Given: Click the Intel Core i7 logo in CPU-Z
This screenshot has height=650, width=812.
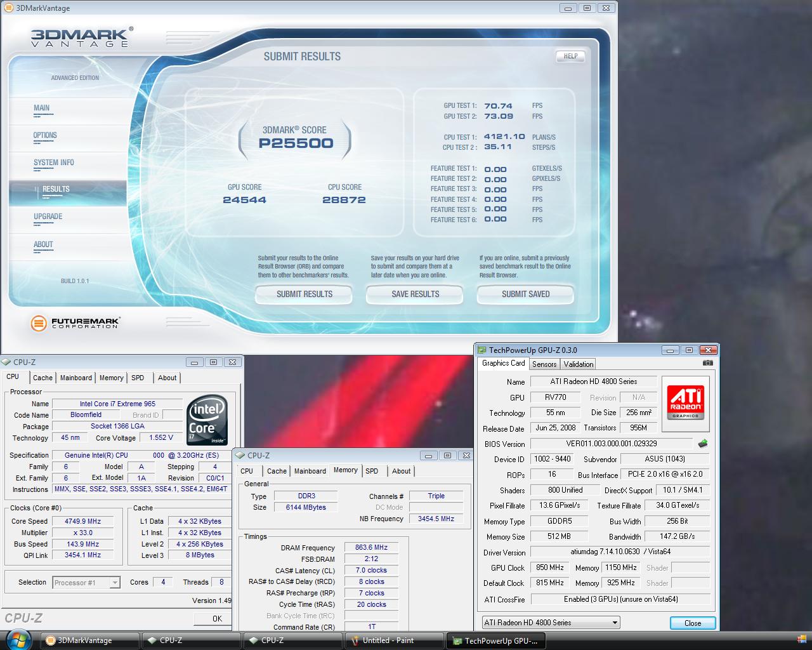Looking at the screenshot, I should tap(207, 421).
